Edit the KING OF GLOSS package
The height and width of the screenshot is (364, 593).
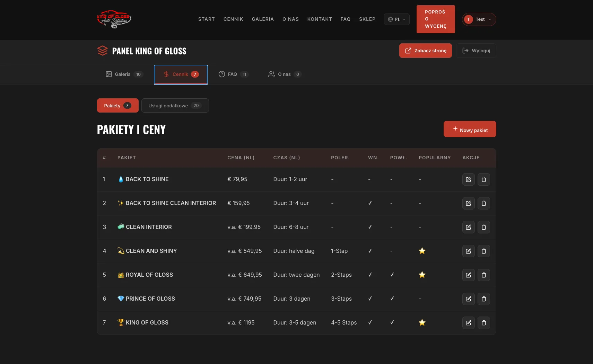point(468,323)
